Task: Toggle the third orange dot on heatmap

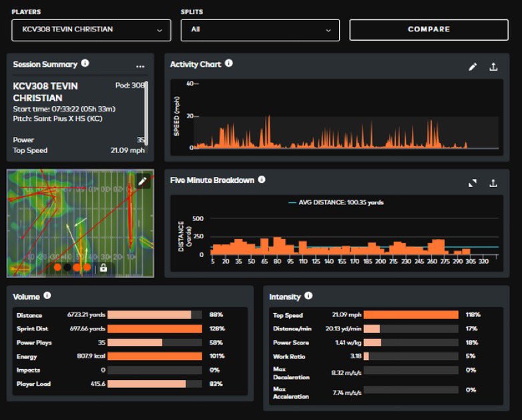Action: 77,267
